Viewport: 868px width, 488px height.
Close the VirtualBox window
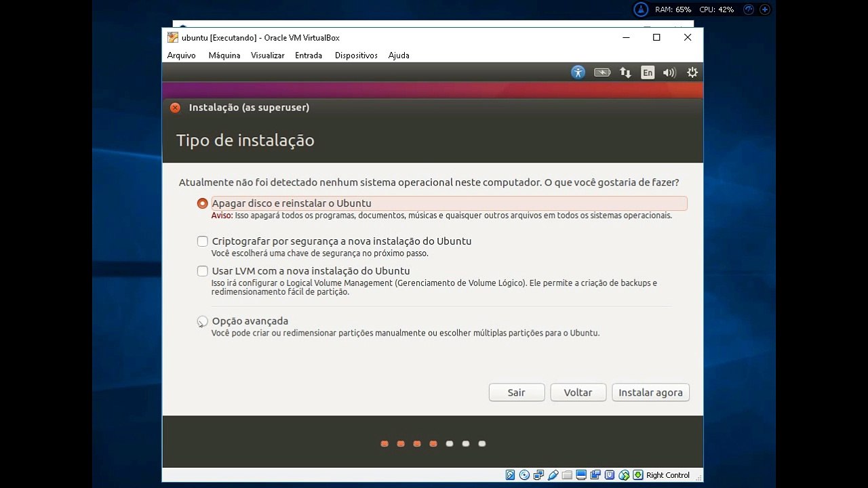tap(688, 38)
